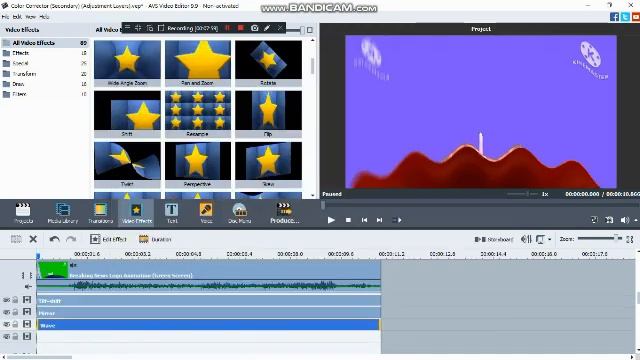The height and width of the screenshot is (360, 640).
Task: Expand the monitor layout dropdown arrow
Action: (x=550, y=240)
